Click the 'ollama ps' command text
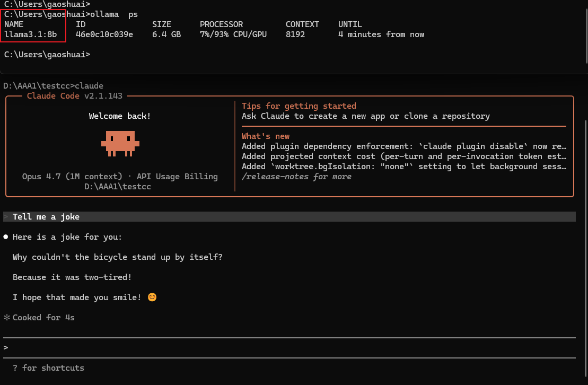 pyautogui.click(x=114, y=14)
